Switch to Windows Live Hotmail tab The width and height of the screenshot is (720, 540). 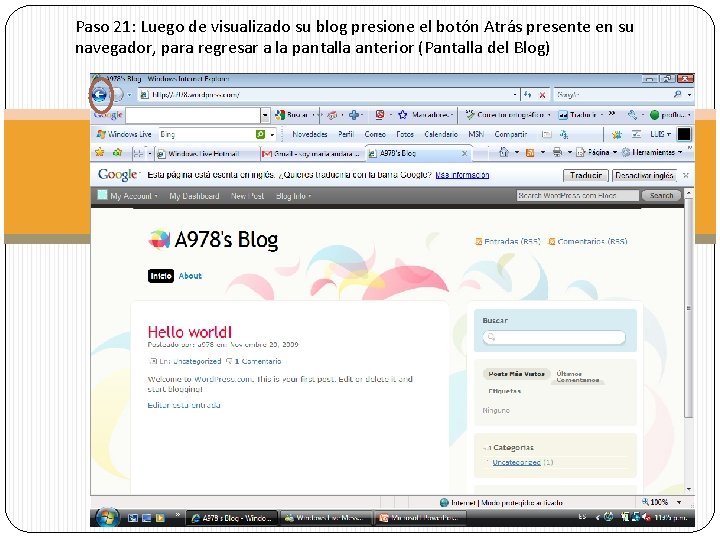(x=208, y=154)
